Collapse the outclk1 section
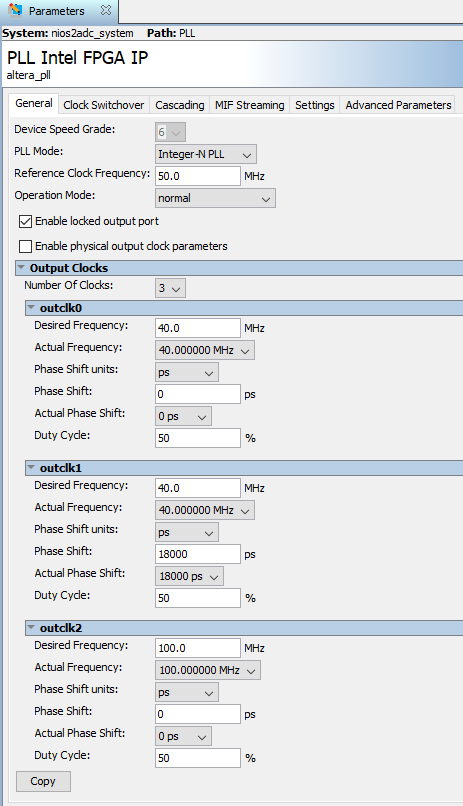The width and height of the screenshot is (463, 806). [x=31, y=468]
